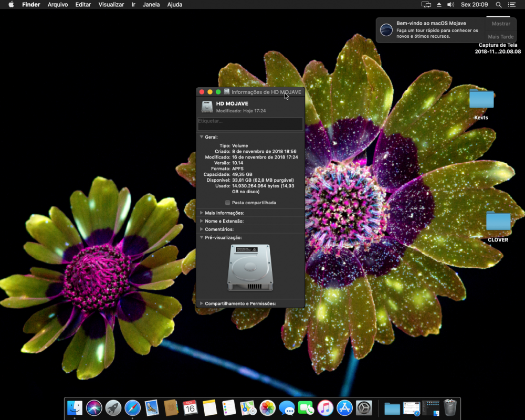This screenshot has width=525, height=420.
Task: Select the CLOVER folder on desktop
Action: point(498,221)
